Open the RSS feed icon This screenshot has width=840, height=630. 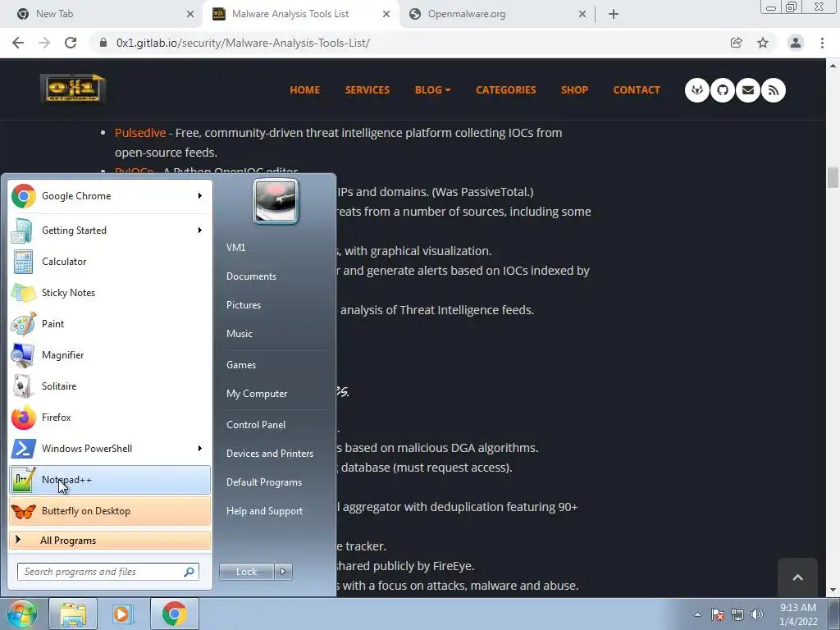(773, 90)
